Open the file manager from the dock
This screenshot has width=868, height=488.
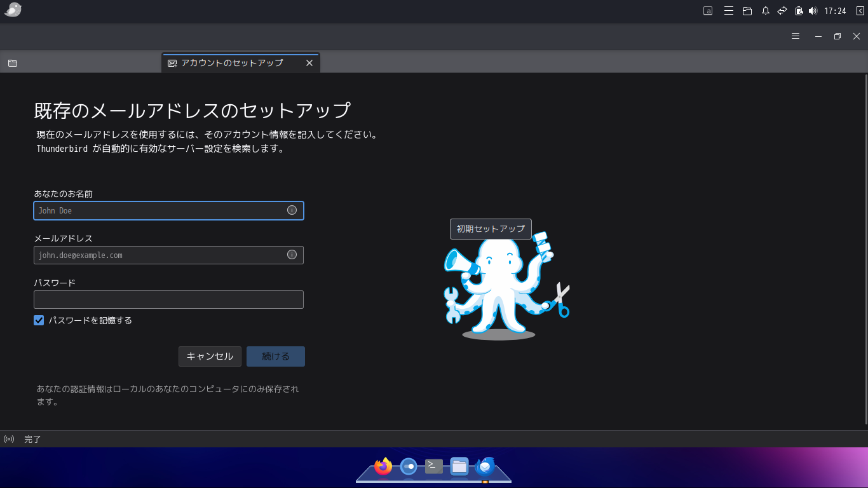tap(459, 466)
